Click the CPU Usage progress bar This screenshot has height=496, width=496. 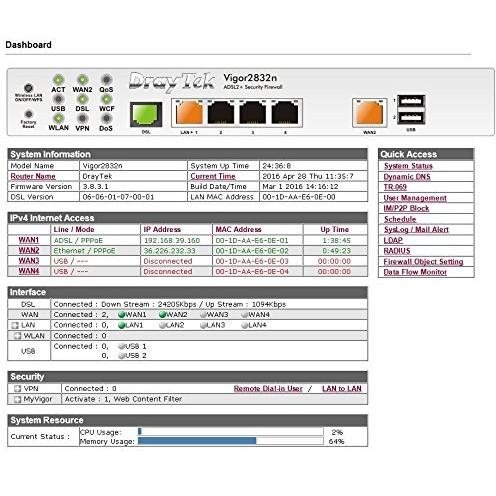click(x=231, y=431)
